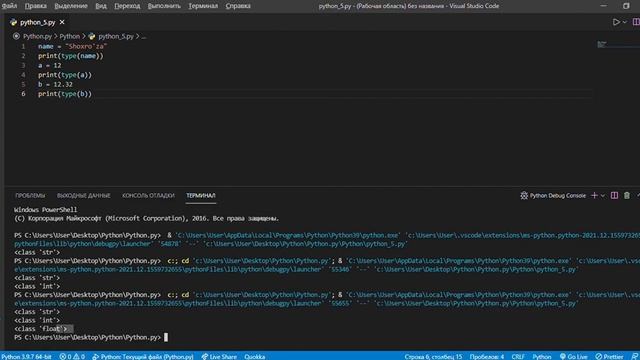Expand the run options dropdown arrow
640x360 pixels.
[x=624, y=22]
